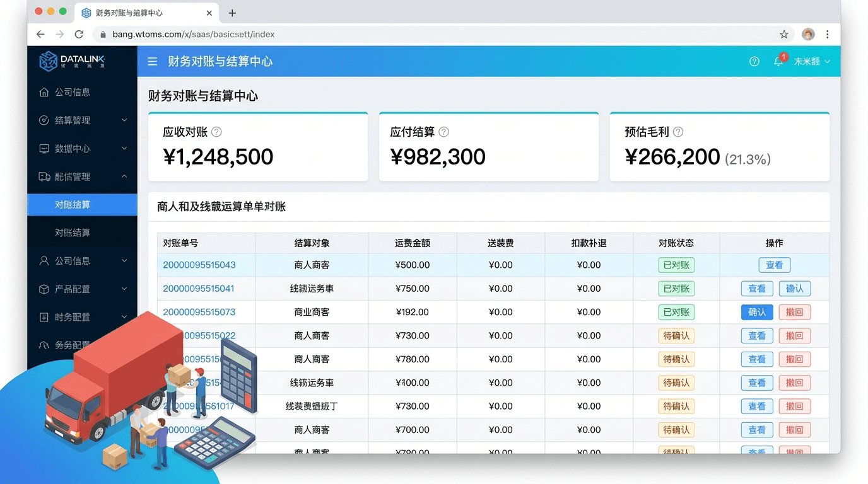The height and width of the screenshot is (484, 868).
Task: Click the 待确认 status in ¥730.00 商人商客 row
Action: tap(676, 336)
